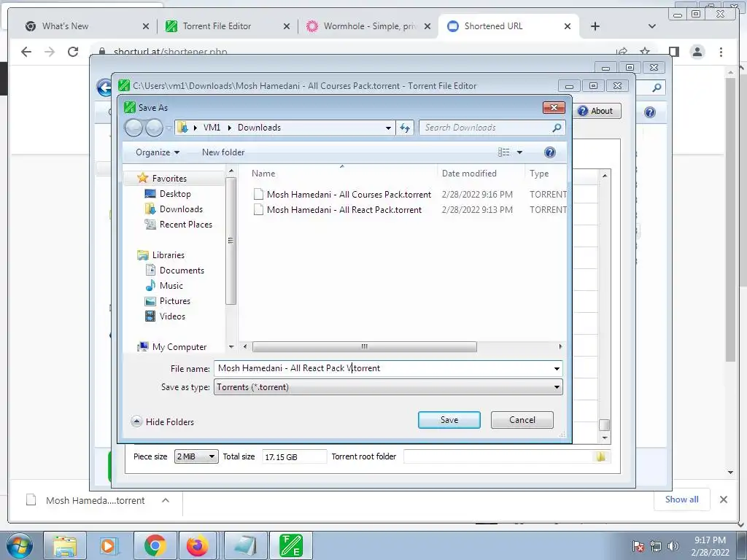Open the Chrome profile avatar
The height and width of the screenshot is (560, 747).
(x=697, y=52)
